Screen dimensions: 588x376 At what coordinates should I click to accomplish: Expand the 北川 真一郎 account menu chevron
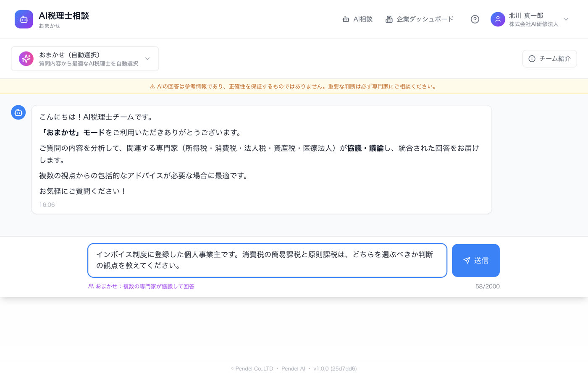tap(566, 19)
